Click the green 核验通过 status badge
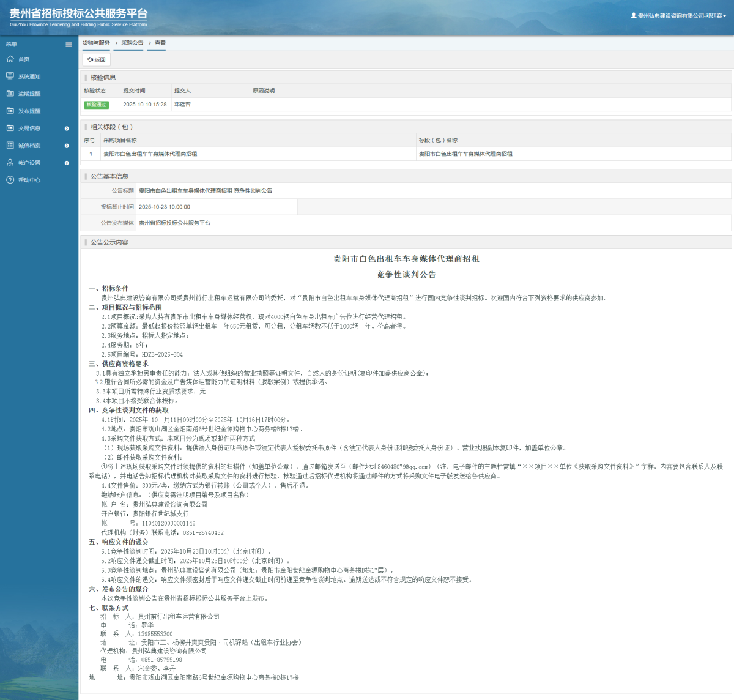This screenshot has width=734, height=700. (x=96, y=105)
